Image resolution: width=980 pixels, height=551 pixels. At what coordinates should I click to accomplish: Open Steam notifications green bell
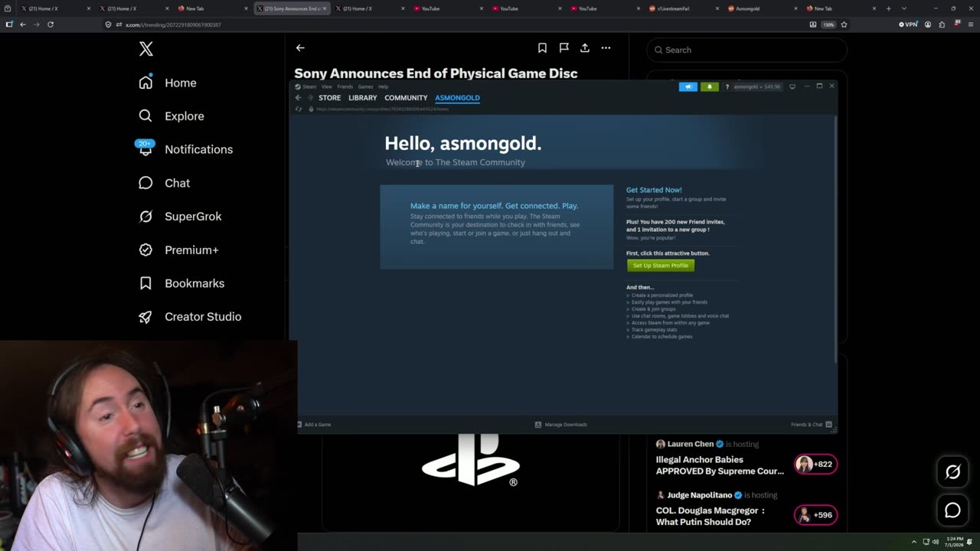coord(709,86)
